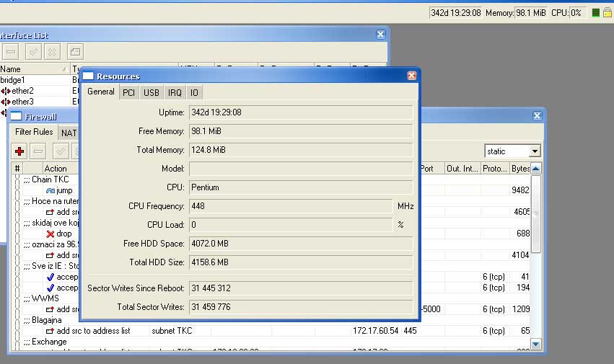
Task: Click the CPU Frequency 448 field
Action: (291, 206)
